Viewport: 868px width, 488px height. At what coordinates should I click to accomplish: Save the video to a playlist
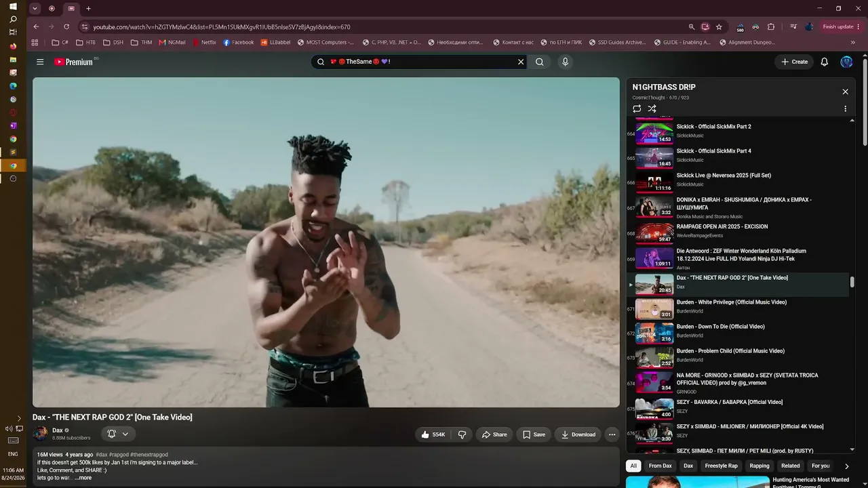(534, 434)
